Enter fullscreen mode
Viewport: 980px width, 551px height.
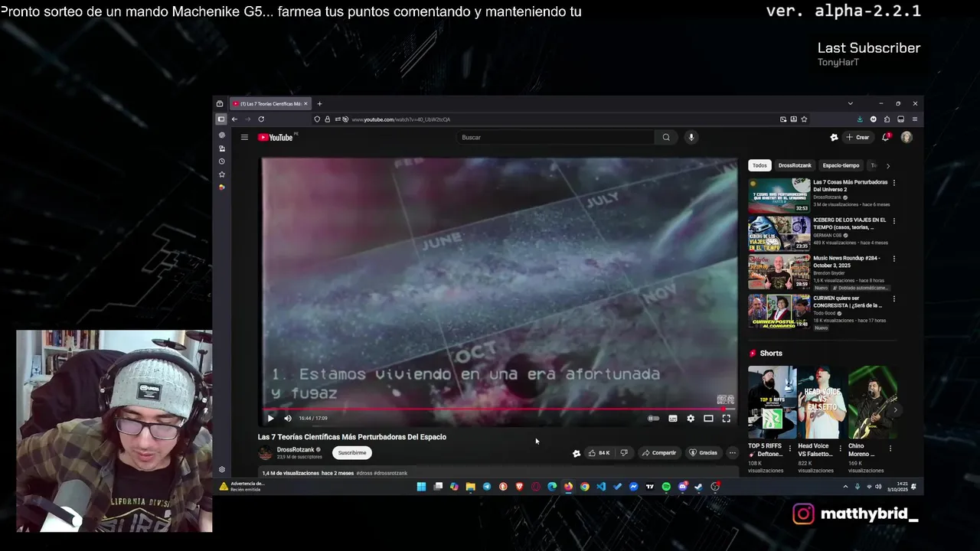[x=727, y=419]
